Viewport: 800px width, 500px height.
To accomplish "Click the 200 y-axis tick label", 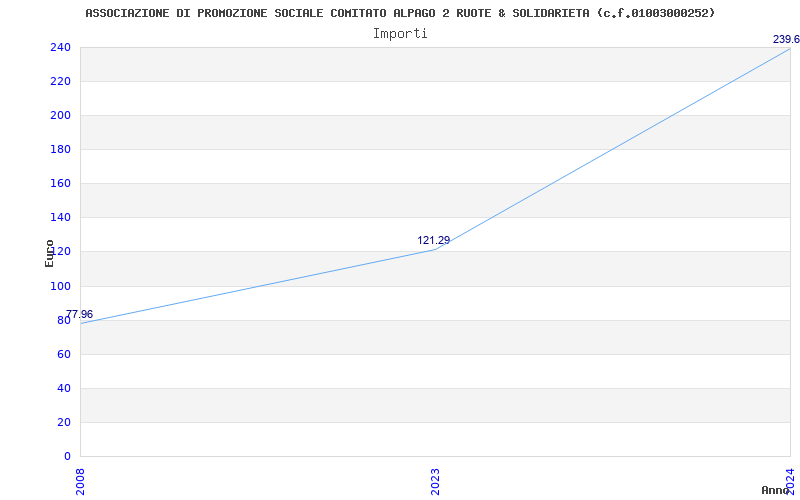I will [x=60, y=116].
